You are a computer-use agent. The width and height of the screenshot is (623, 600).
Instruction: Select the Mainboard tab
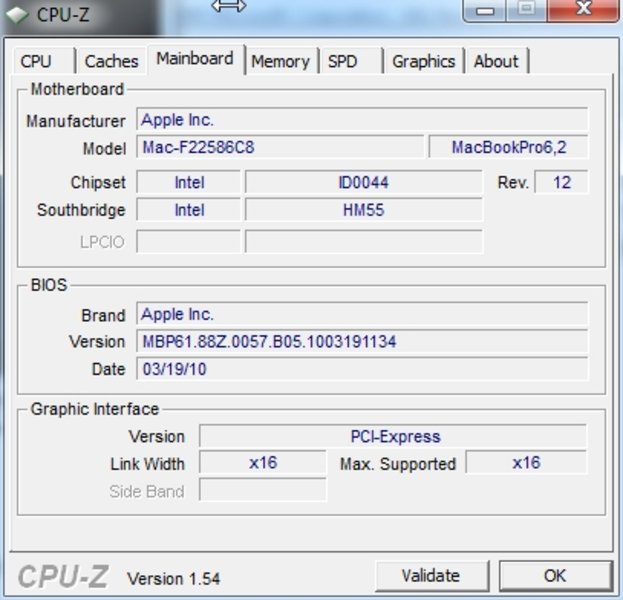(x=195, y=59)
